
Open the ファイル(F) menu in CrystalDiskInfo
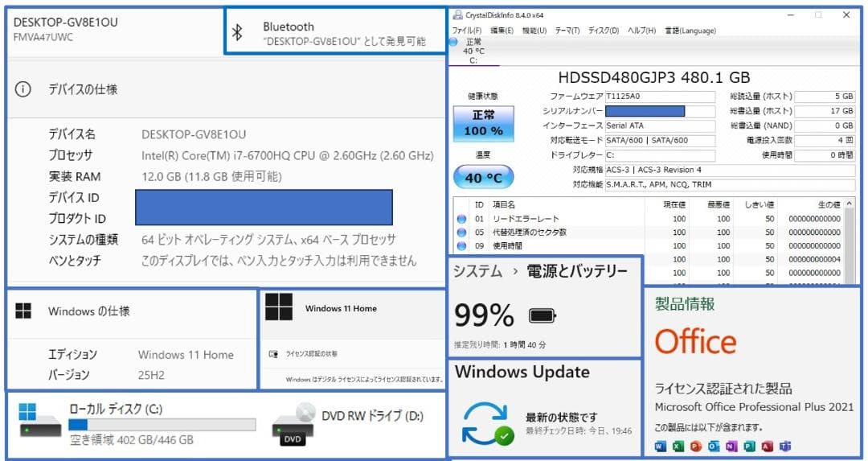pyautogui.click(x=467, y=31)
